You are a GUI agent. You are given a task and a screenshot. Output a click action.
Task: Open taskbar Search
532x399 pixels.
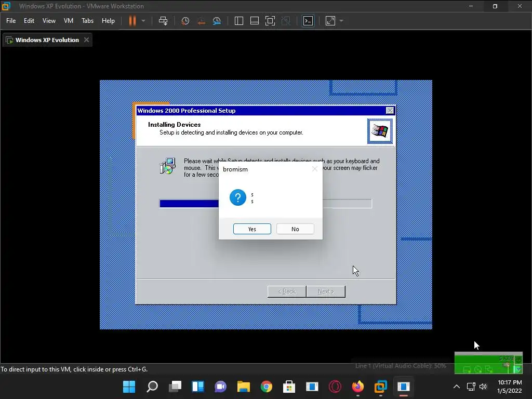coord(152,387)
